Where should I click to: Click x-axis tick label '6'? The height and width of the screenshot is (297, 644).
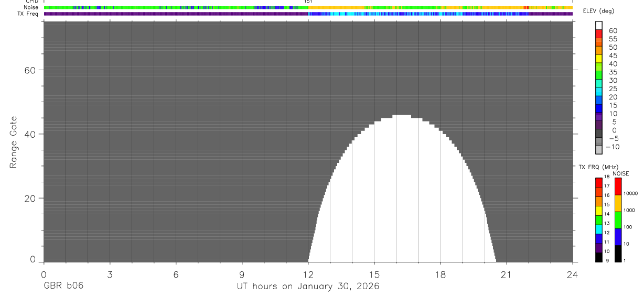coord(176,274)
